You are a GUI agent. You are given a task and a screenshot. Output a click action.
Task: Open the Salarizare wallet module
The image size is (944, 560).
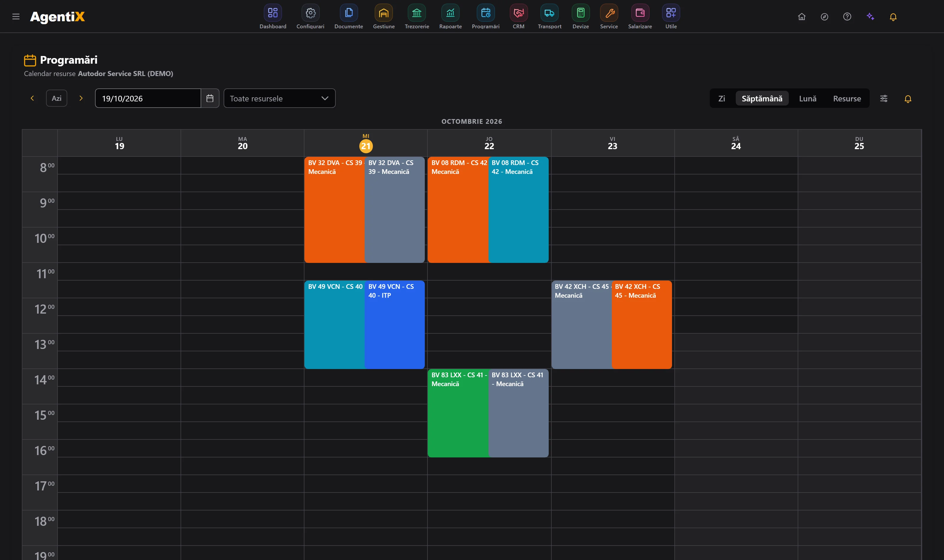tap(640, 17)
